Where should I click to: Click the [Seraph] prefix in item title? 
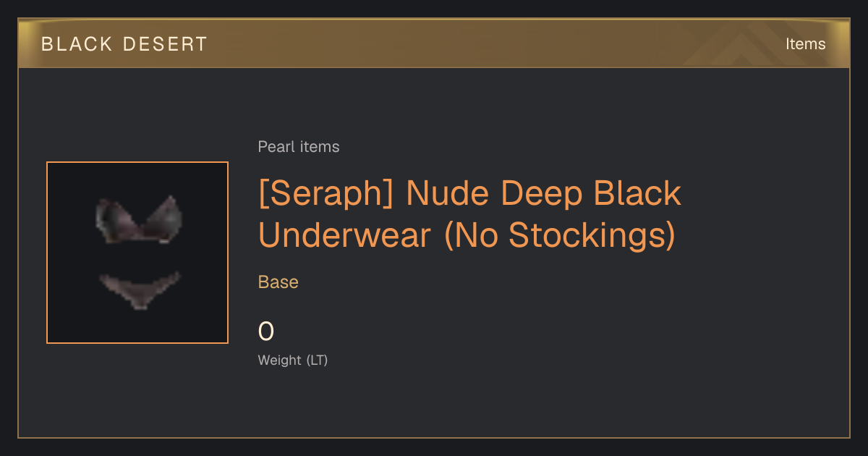(326, 193)
